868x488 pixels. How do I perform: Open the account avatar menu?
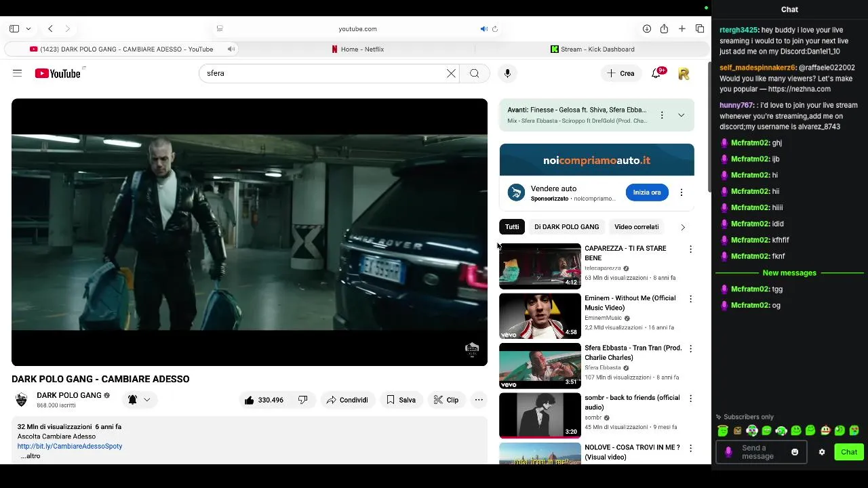(x=684, y=73)
